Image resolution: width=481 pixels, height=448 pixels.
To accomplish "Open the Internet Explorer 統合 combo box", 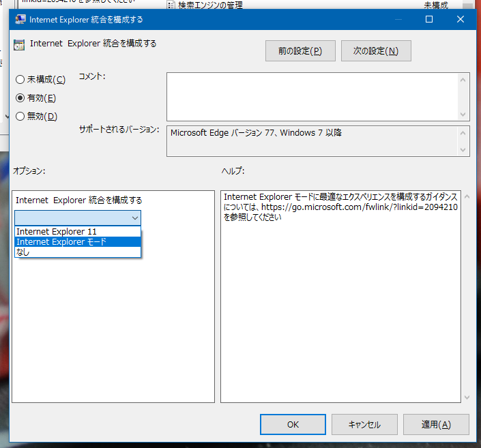I will pos(78,218).
